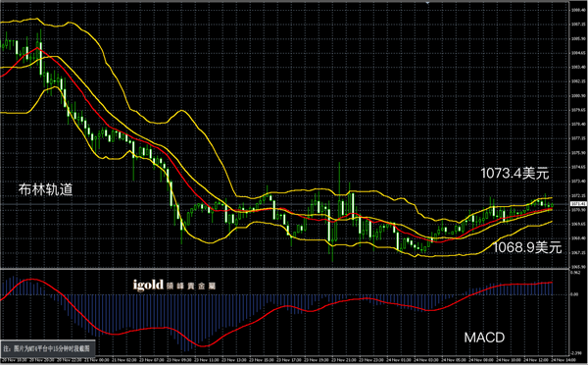This screenshot has height=365, width=588.
Task: Click the gray horizontal current-price line
Action: 285,204
